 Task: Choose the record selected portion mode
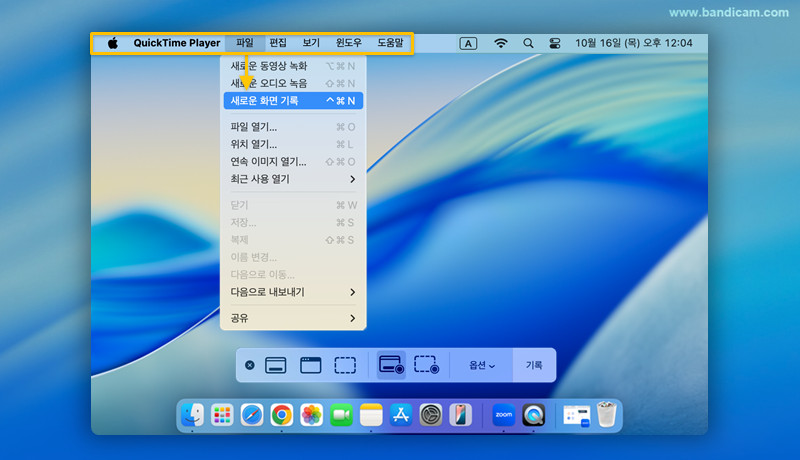pos(427,366)
